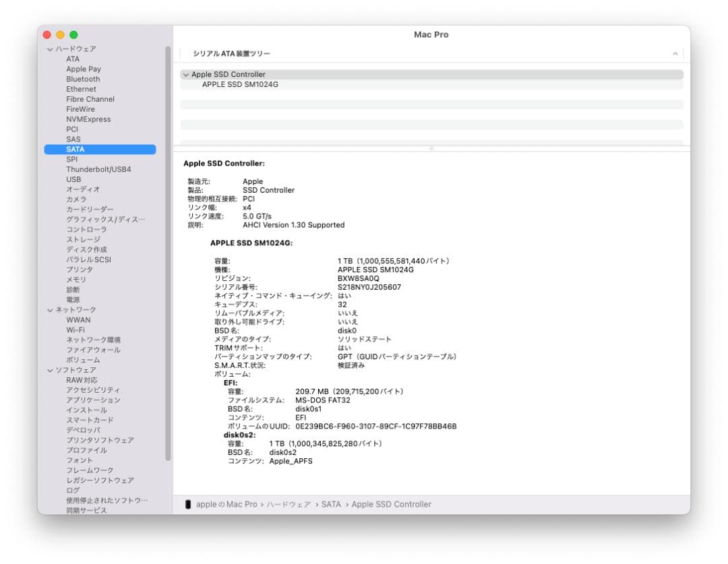Collapse the シリアルATA装置ツリー panel with its chevron
This screenshot has height=564, width=728.
(676, 53)
